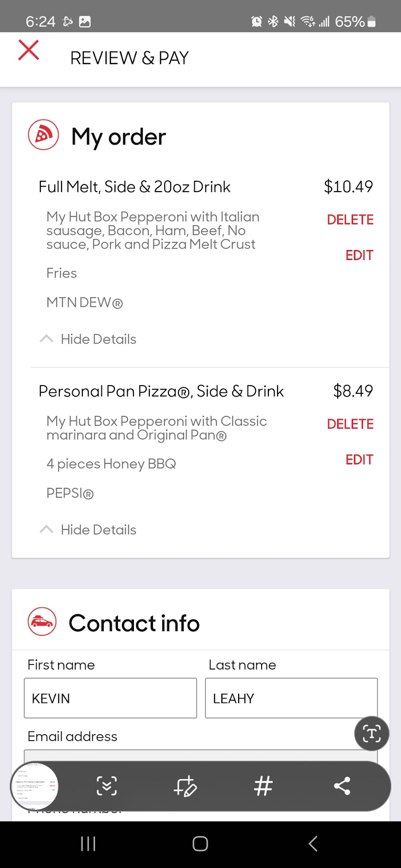Hide details of the Personal Pan Pizza order
401x868 pixels.
[x=89, y=530]
